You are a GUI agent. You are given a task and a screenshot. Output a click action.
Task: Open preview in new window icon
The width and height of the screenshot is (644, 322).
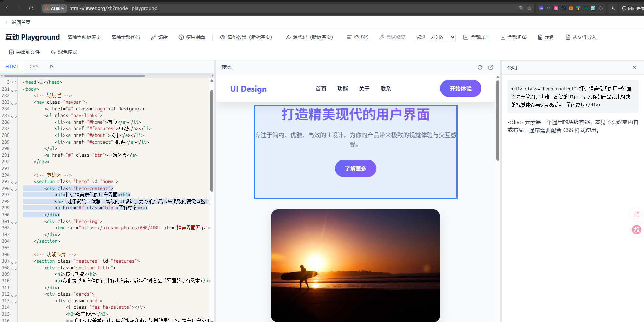[x=491, y=67]
